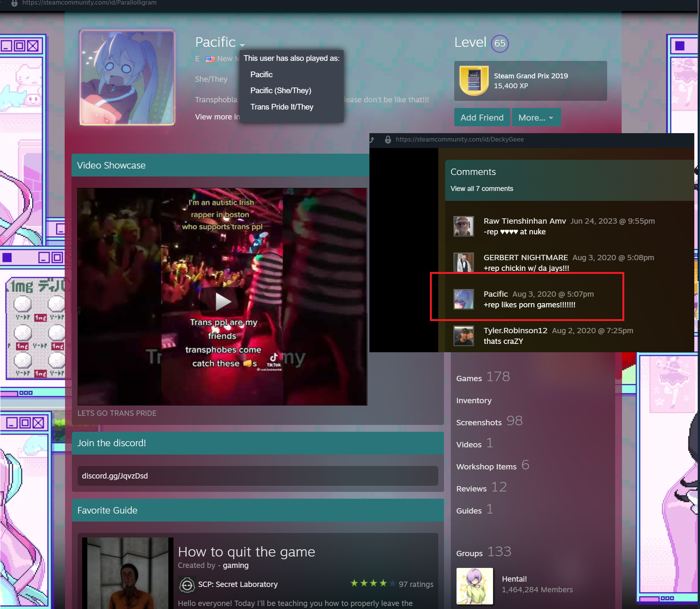This screenshot has height=609, width=700.
Task: Click the United States flag icon
Action: [210, 59]
